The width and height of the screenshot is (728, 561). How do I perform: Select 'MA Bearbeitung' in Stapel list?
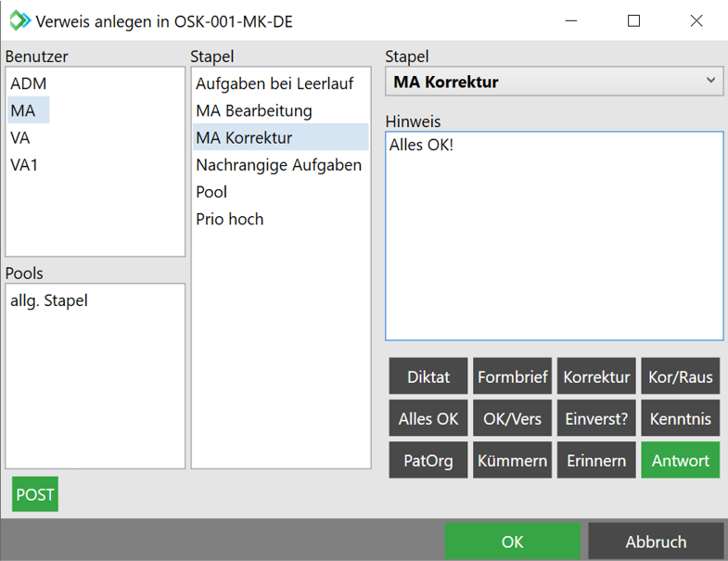tap(254, 110)
